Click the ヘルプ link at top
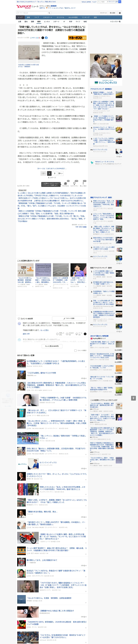138x644 pixels. pyautogui.click(x=94, y=2)
